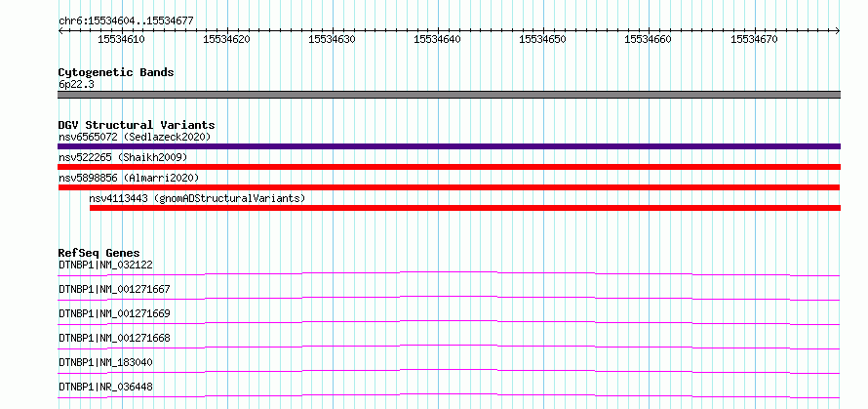Click the left arrowhead of the coordinate ruler
The width and height of the screenshot is (868, 409).
pyautogui.click(x=60, y=31)
